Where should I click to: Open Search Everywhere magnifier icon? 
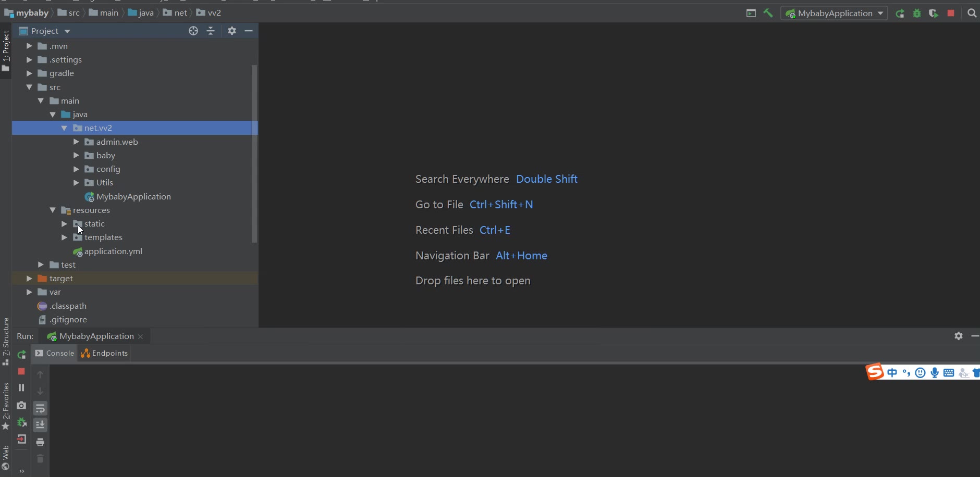972,14
